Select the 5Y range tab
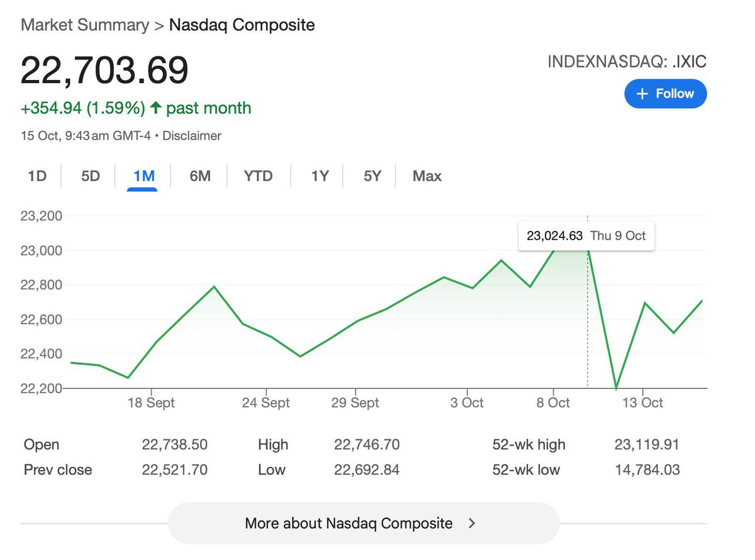Image resolution: width=755 pixels, height=560 pixels. point(372,176)
